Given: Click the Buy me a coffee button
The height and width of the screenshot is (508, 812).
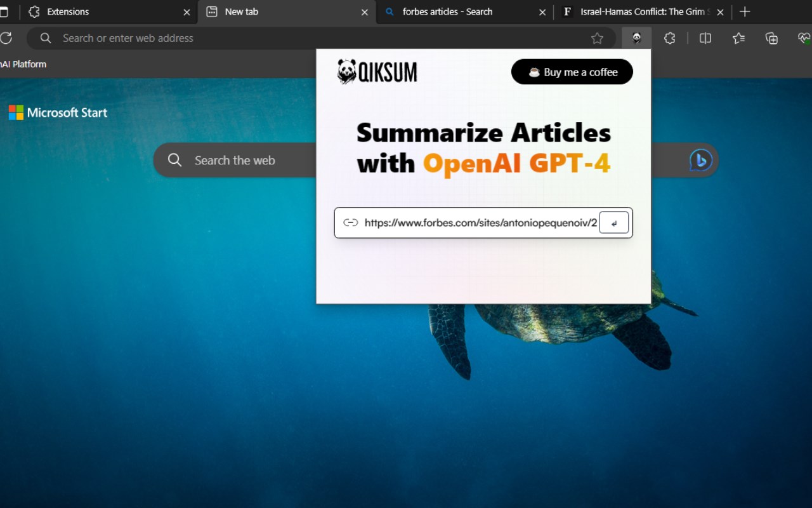Looking at the screenshot, I should pos(572,72).
